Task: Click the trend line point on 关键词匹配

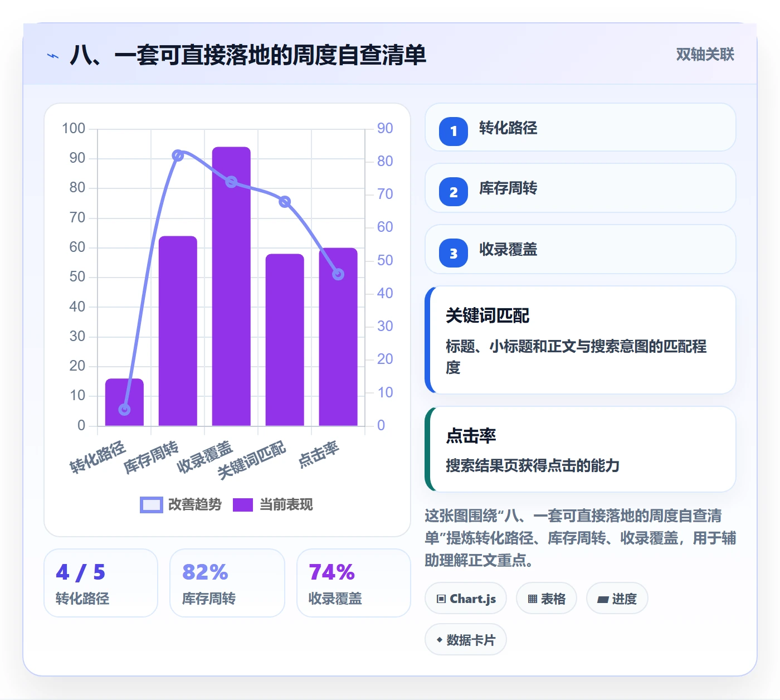Action: click(x=285, y=202)
